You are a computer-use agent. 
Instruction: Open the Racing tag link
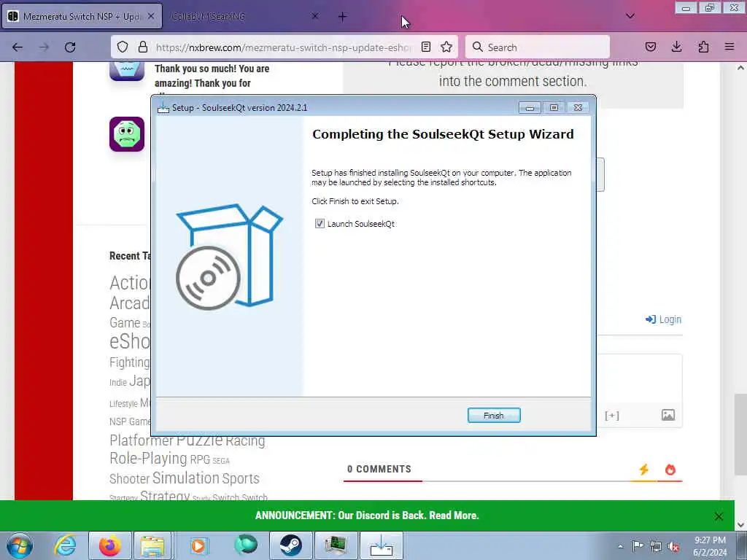(245, 441)
